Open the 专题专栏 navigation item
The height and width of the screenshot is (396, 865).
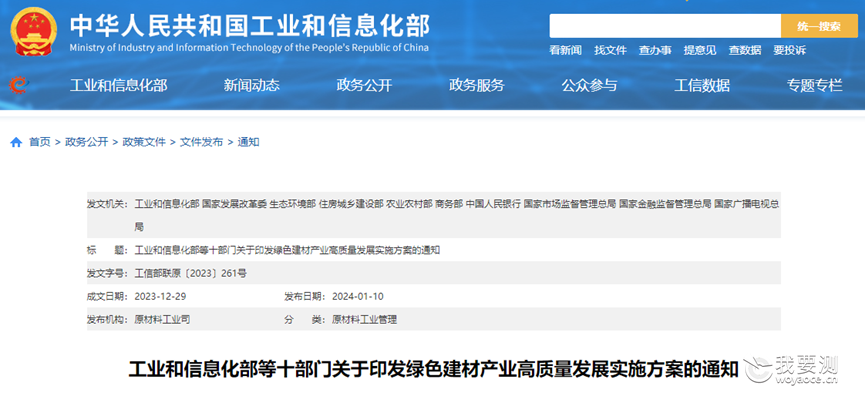pyautogui.click(x=814, y=85)
